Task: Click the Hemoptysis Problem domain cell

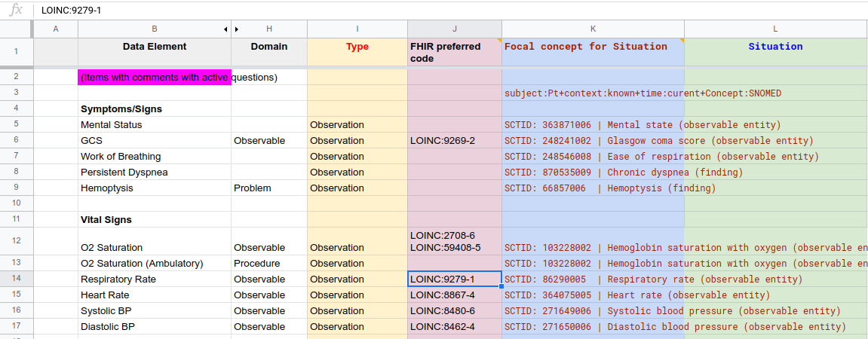Action: (x=268, y=188)
